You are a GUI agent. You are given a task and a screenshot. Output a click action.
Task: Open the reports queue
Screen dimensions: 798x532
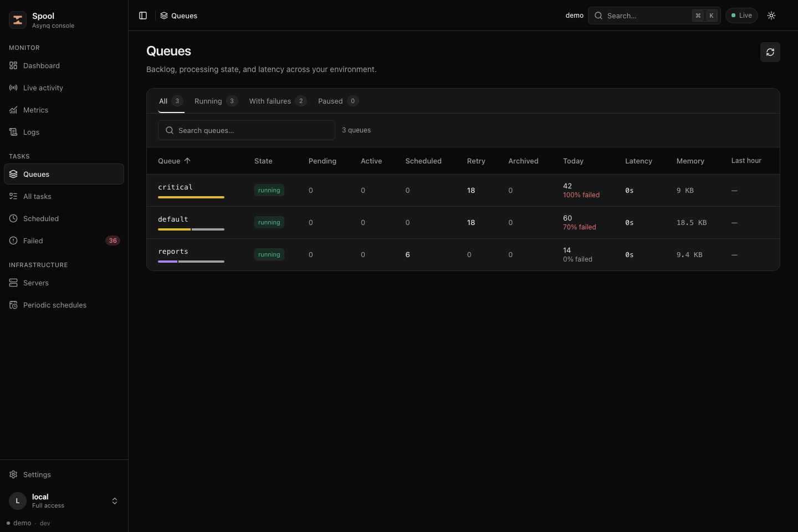[173, 251]
